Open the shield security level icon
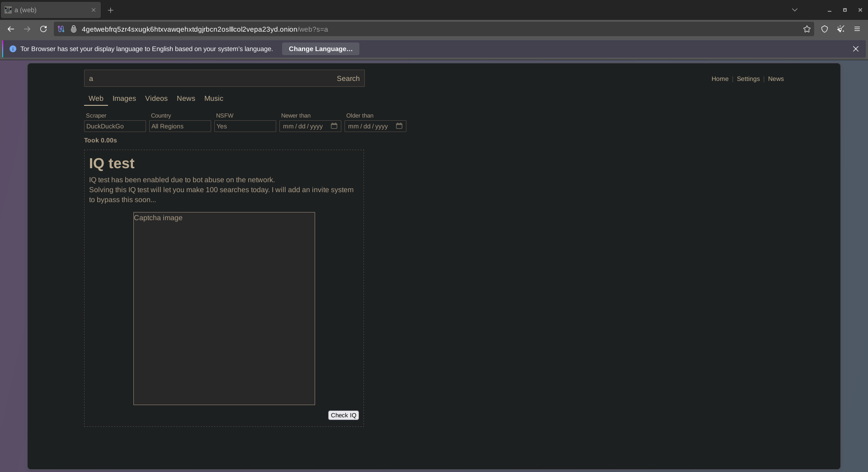This screenshot has height=472, width=868. click(x=825, y=29)
